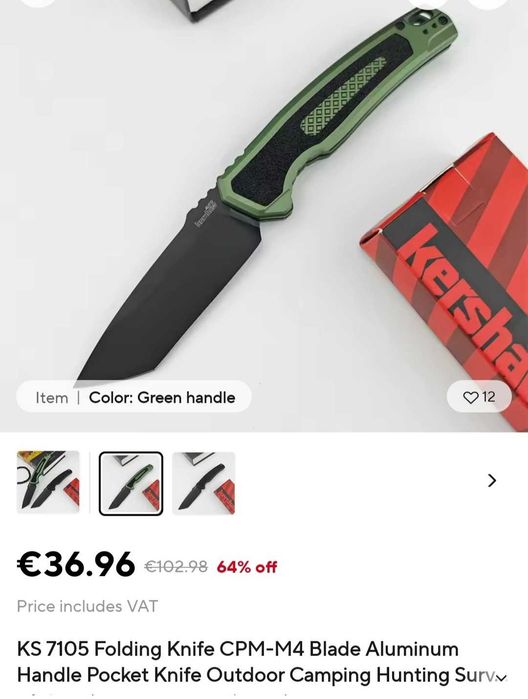Tap the Kershaw logo on the blade
This screenshot has width=528, height=699.
coord(206,214)
